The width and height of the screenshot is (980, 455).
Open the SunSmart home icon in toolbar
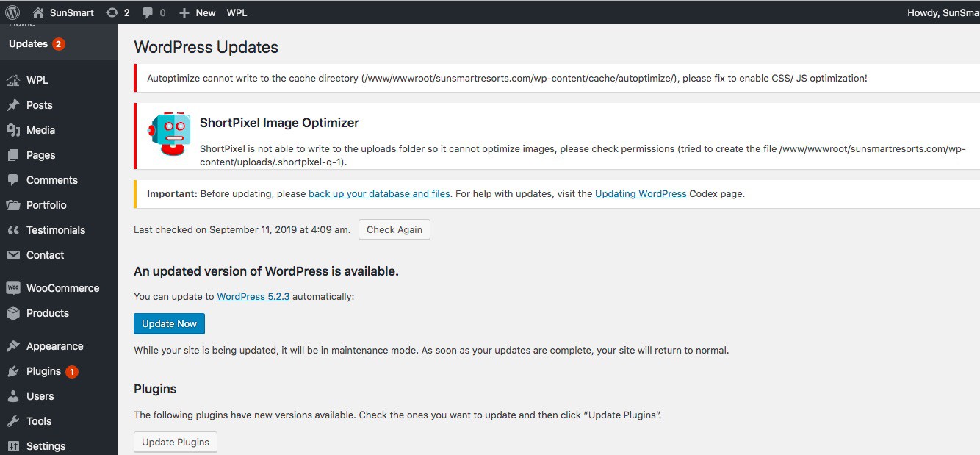(37, 12)
